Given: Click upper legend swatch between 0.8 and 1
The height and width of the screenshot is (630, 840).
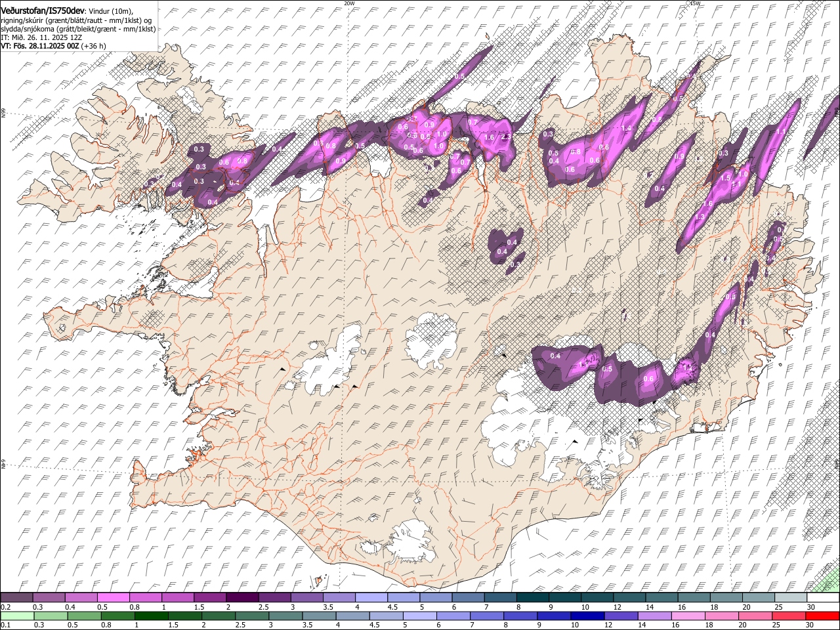Looking at the screenshot, I should point(145,598).
